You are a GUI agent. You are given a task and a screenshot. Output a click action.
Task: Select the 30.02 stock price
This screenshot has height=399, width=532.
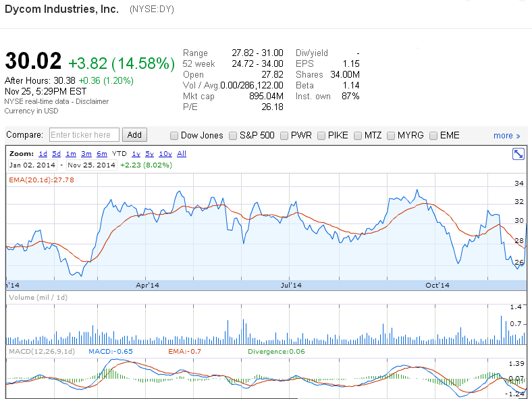[33, 61]
